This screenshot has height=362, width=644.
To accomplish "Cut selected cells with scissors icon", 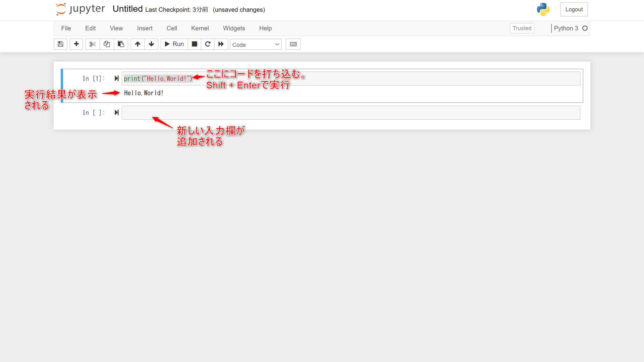I will [93, 44].
